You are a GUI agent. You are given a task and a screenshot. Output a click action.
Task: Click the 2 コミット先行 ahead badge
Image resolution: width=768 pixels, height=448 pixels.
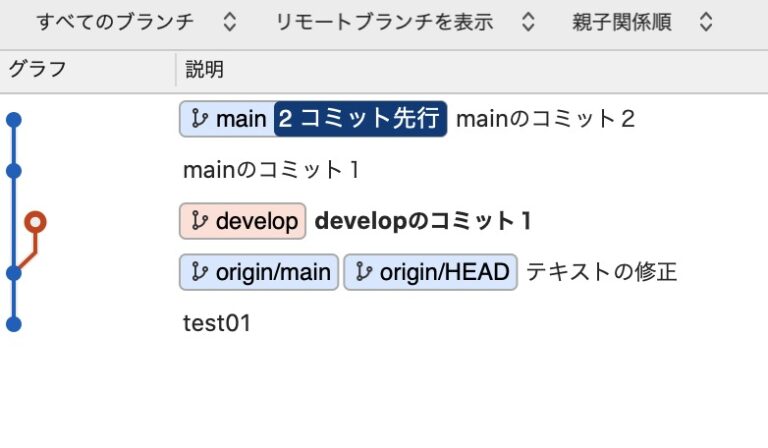[360, 119]
